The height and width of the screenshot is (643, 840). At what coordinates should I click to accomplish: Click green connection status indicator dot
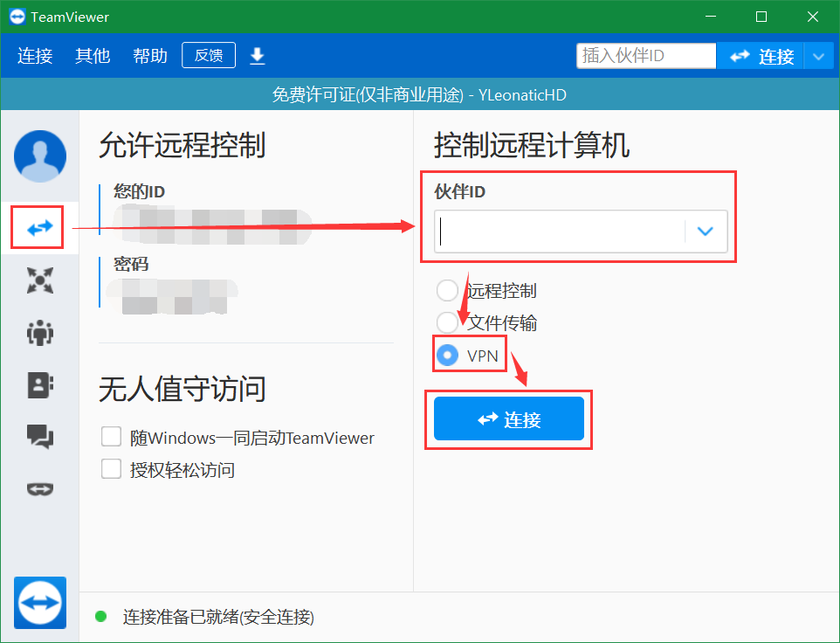point(100,616)
